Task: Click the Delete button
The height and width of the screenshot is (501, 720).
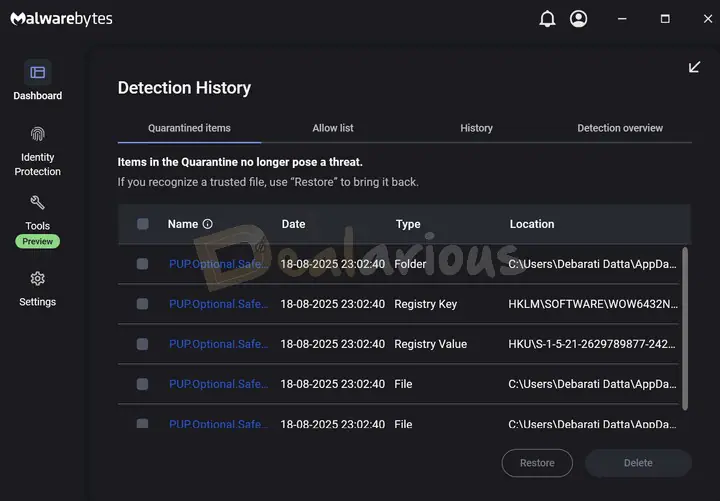Action: coord(638,463)
